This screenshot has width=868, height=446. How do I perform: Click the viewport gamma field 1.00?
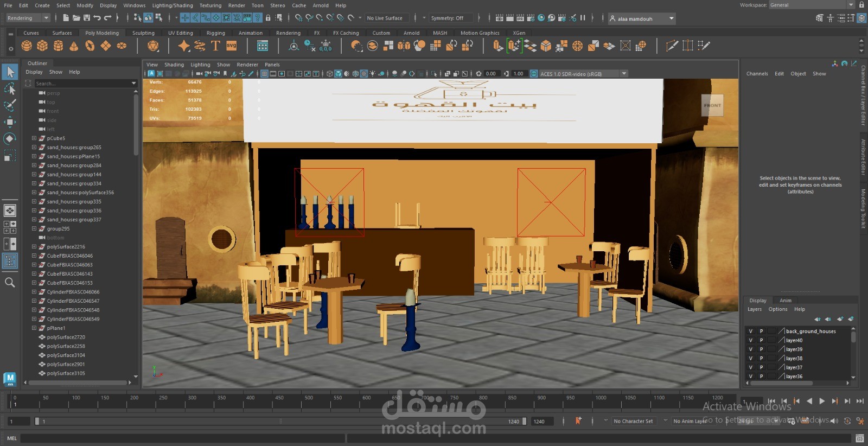tap(519, 74)
